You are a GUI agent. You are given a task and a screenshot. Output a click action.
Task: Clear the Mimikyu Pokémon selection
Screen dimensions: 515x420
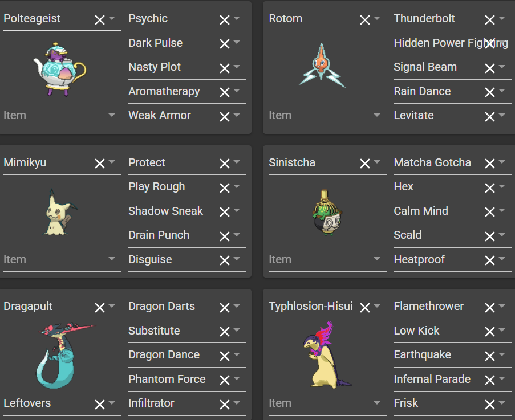pyautogui.click(x=100, y=164)
